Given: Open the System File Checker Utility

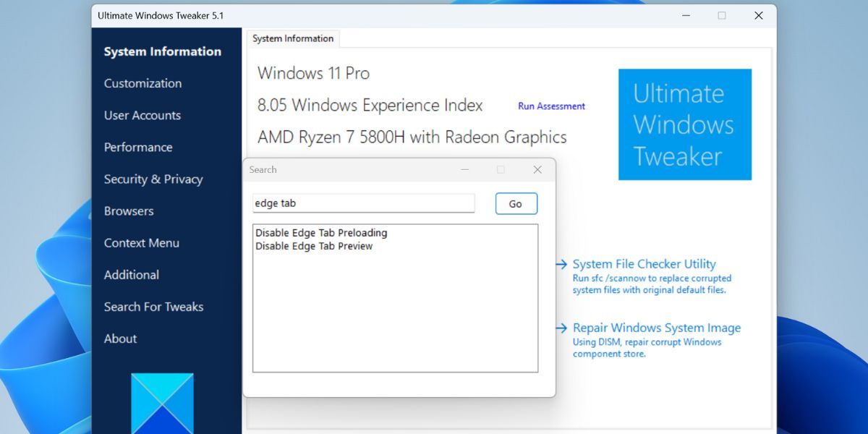Looking at the screenshot, I should coord(644,264).
